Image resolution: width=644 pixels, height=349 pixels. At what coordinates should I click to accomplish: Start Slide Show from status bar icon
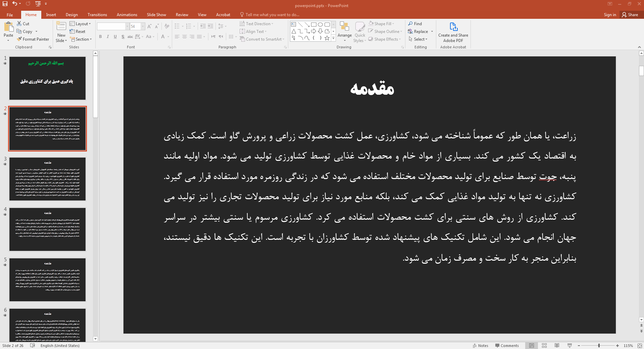[569, 346]
